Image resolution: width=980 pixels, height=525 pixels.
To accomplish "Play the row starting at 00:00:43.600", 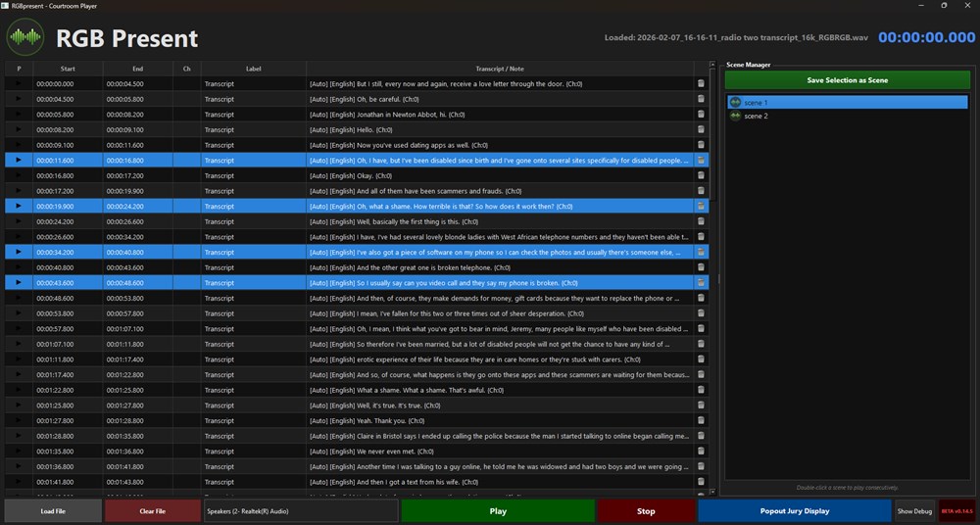I will point(19,282).
